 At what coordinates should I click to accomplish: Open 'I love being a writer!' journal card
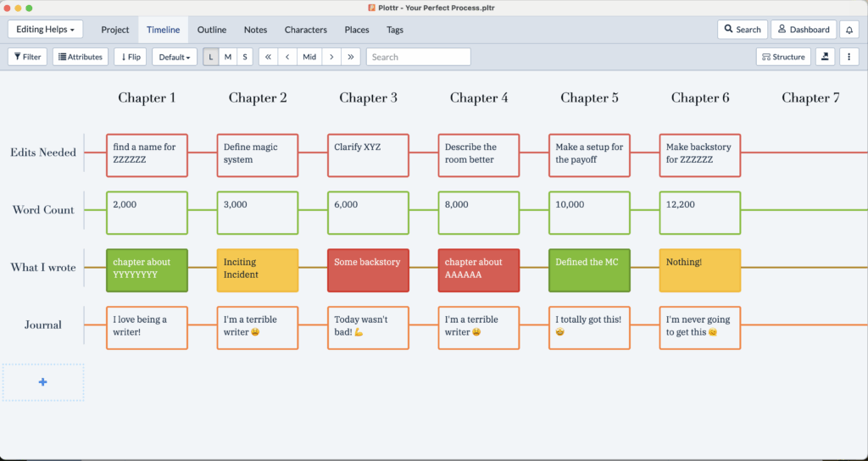pos(147,328)
